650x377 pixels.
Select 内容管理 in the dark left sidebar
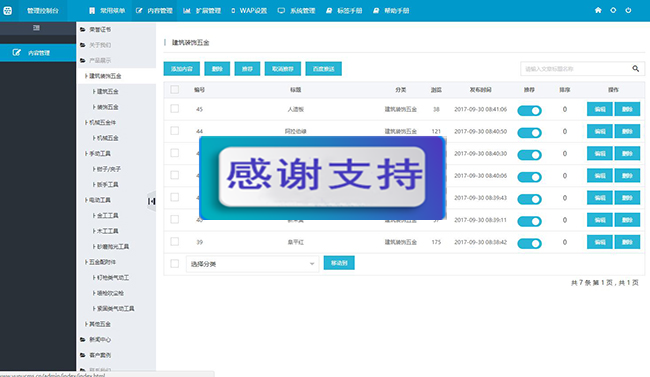click(38, 53)
